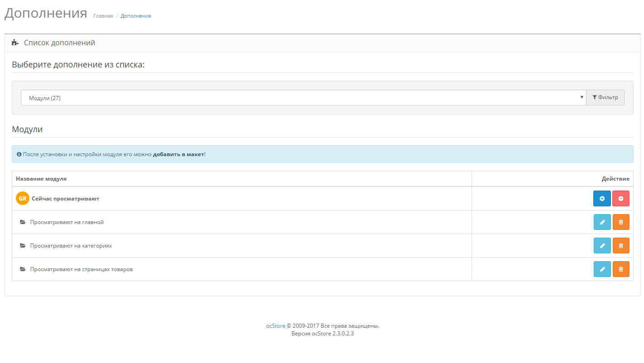This screenshot has width=644, height=363.
Task: Open Дополнения breadcrumb link
Action: point(136,16)
